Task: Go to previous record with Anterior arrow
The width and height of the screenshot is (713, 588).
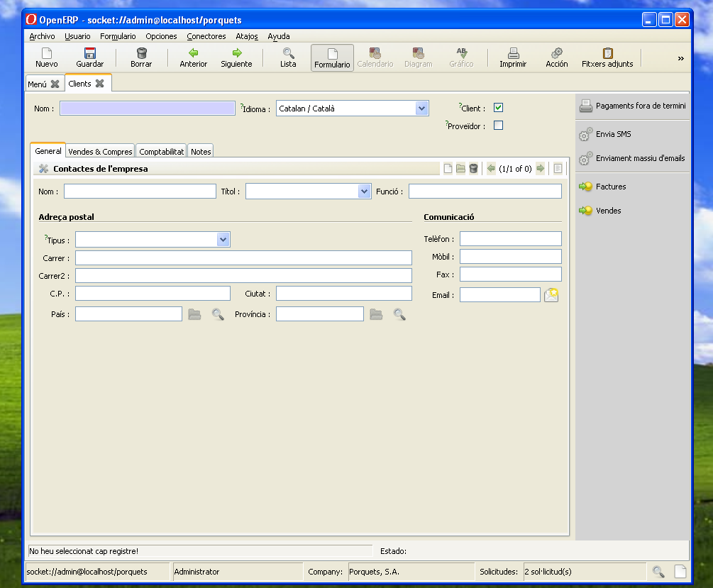Action: coord(193,57)
